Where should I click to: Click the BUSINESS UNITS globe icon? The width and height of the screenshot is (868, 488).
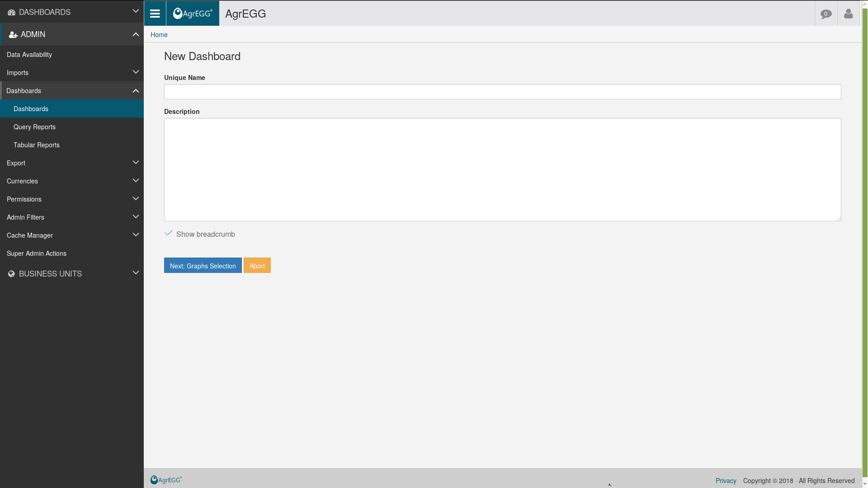coord(10,273)
